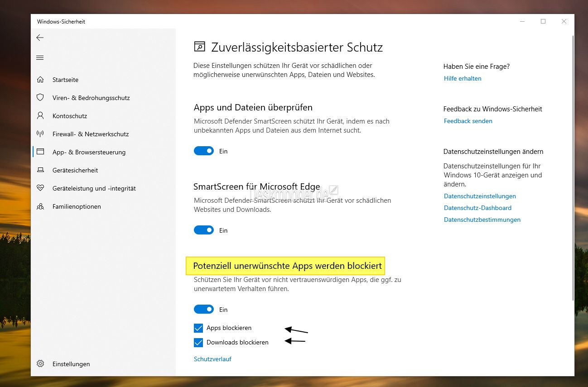Turn off Apps und Dateien überprüfen switch
The image size is (588, 387).
(x=204, y=151)
